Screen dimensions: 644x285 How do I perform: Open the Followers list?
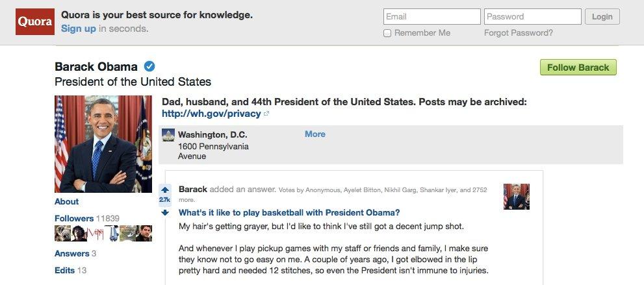coord(74,218)
